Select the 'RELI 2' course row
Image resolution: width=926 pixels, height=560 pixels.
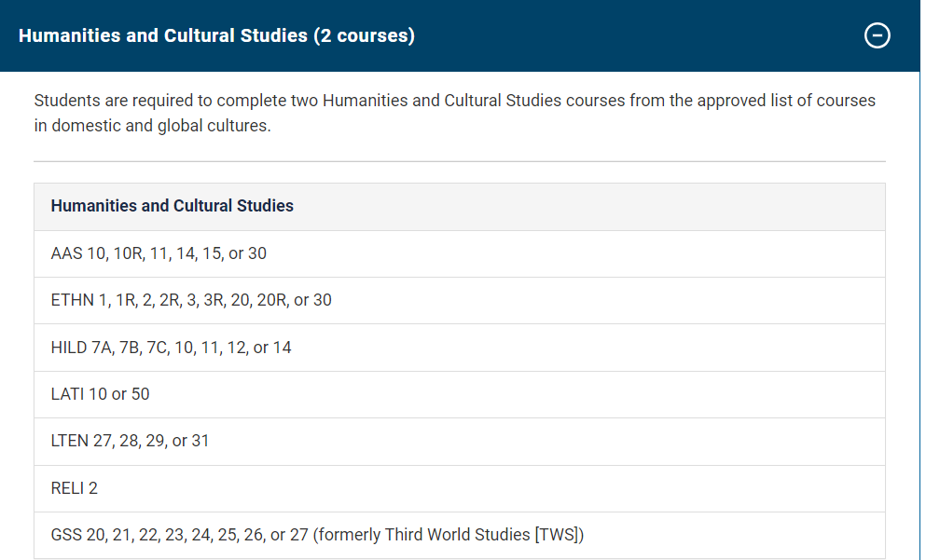click(74, 488)
